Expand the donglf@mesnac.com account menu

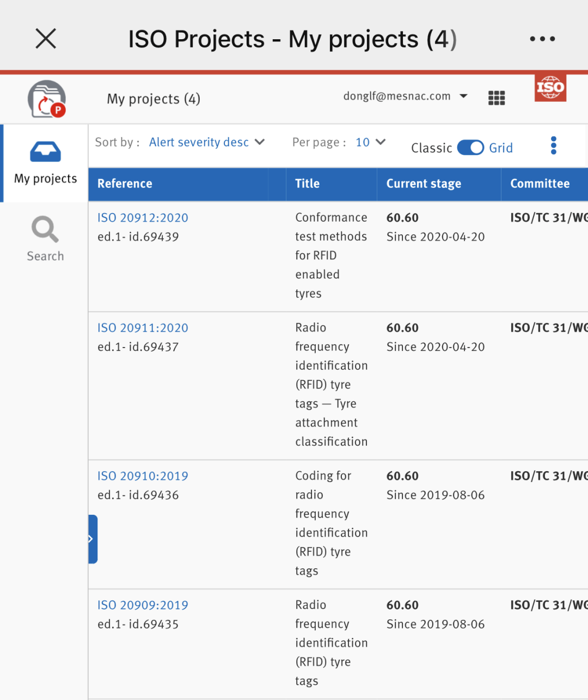tap(405, 96)
